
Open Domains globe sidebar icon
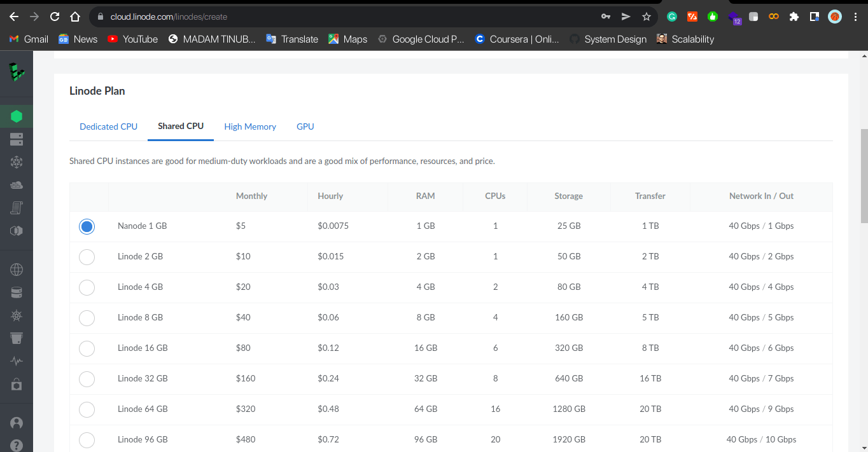tap(17, 270)
